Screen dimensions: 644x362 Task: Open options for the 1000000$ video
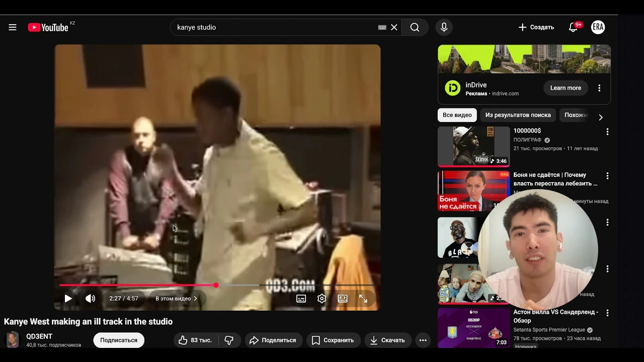(607, 132)
